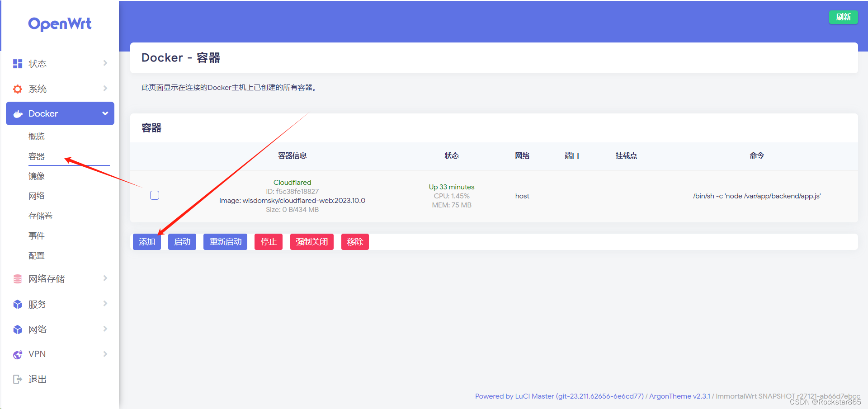The height and width of the screenshot is (409, 868).
Task: Expand the 网络 network sidebar section
Action: click(x=104, y=329)
